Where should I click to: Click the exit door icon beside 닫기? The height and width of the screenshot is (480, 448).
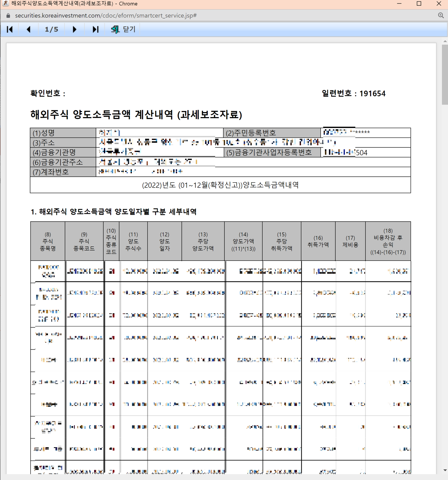click(x=115, y=29)
